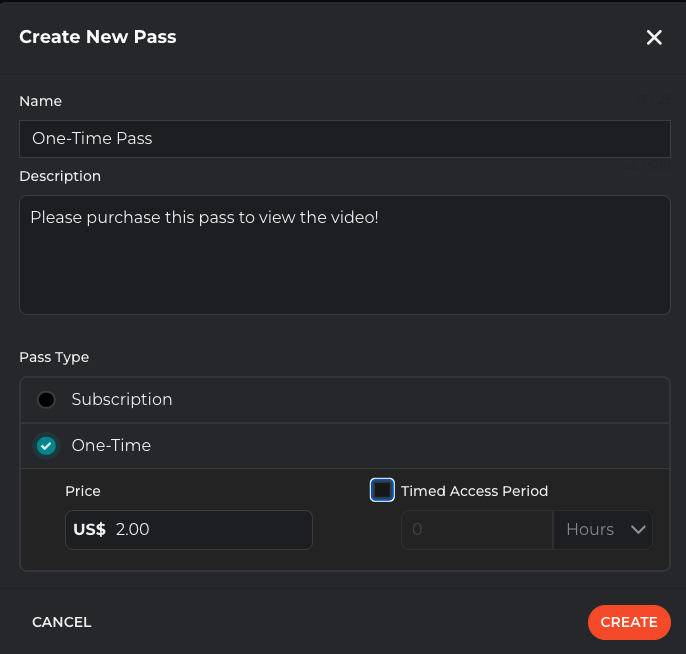Screen dimensions: 686x654
Task: Click the Price label above the amount
Action: point(83,491)
